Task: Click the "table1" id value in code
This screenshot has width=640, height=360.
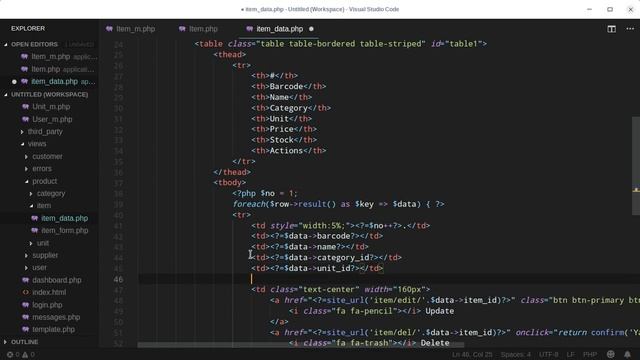Action: pyautogui.click(x=463, y=44)
